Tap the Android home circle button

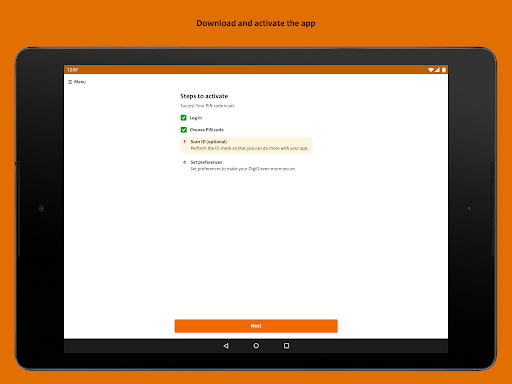[256, 346]
